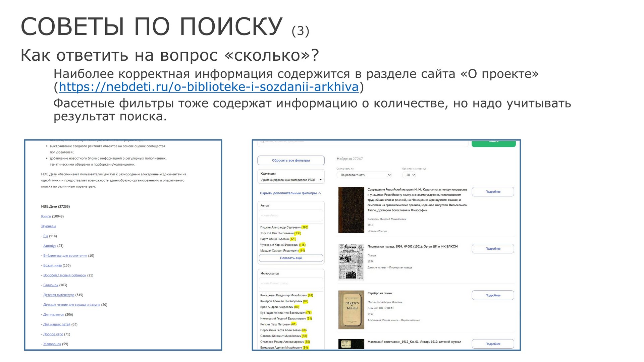Screen dimensions: 644x362
Task: Select illustrator 'Кузнецов Константин Васильевич'
Action: pos(286,313)
